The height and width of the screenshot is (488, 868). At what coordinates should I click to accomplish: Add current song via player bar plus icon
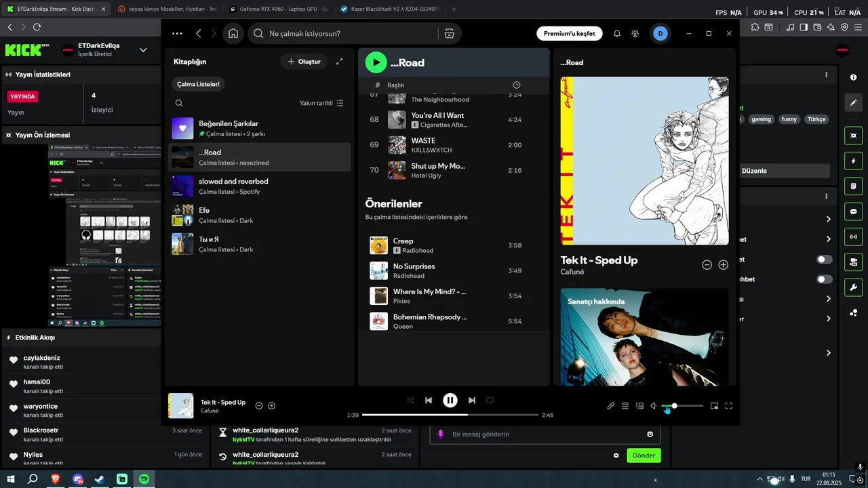[272, 405]
